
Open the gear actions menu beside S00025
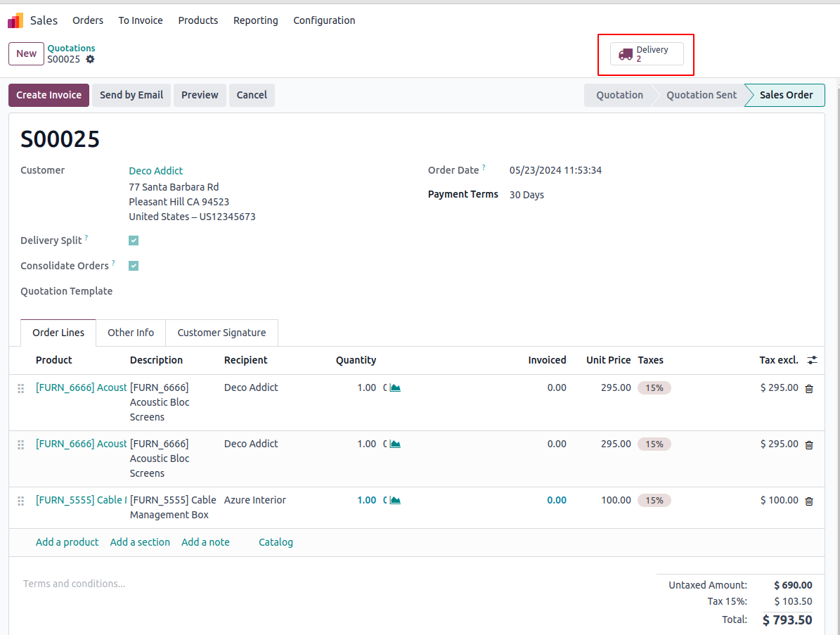90,60
